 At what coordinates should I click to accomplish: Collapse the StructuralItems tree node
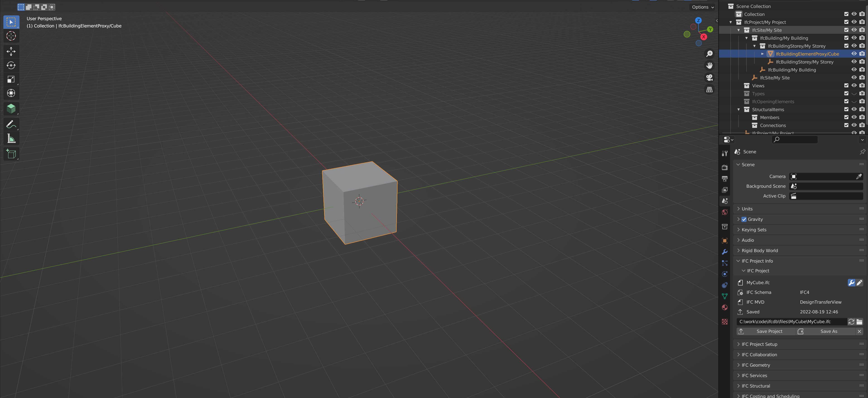point(739,110)
